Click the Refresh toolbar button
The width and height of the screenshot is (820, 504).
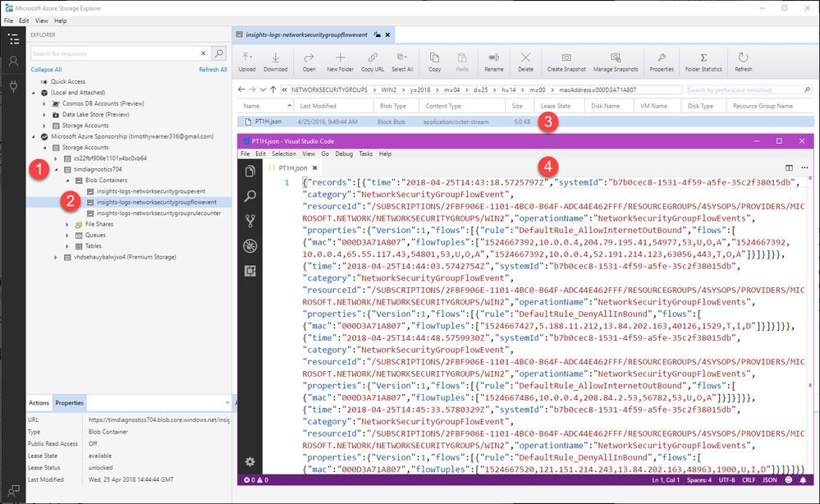[x=743, y=62]
